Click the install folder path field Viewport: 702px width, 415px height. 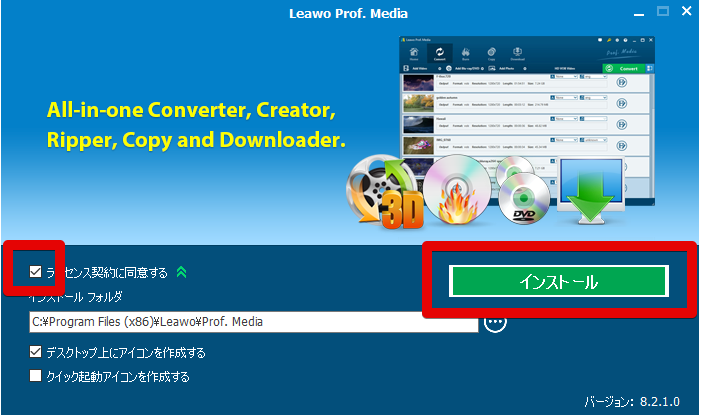(x=253, y=322)
